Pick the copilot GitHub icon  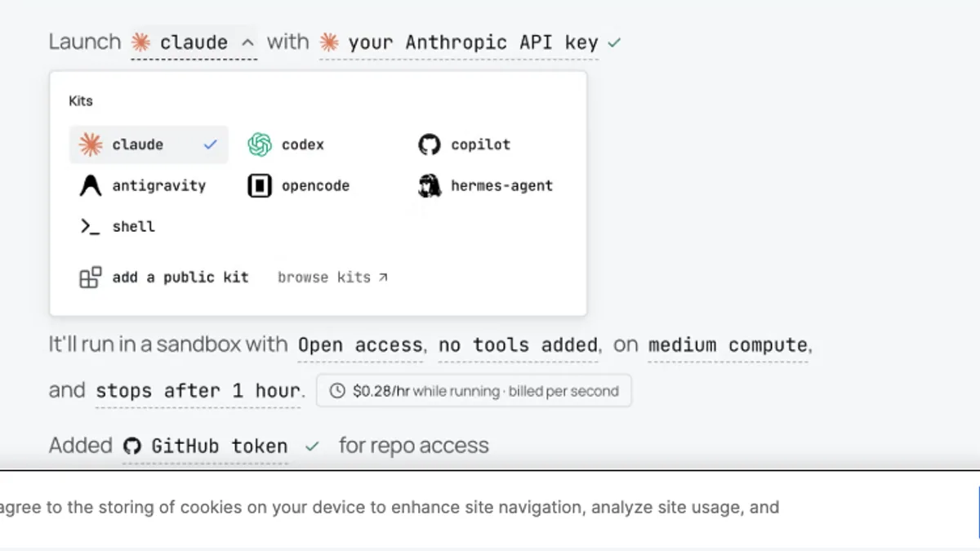pyautogui.click(x=430, y=144)
